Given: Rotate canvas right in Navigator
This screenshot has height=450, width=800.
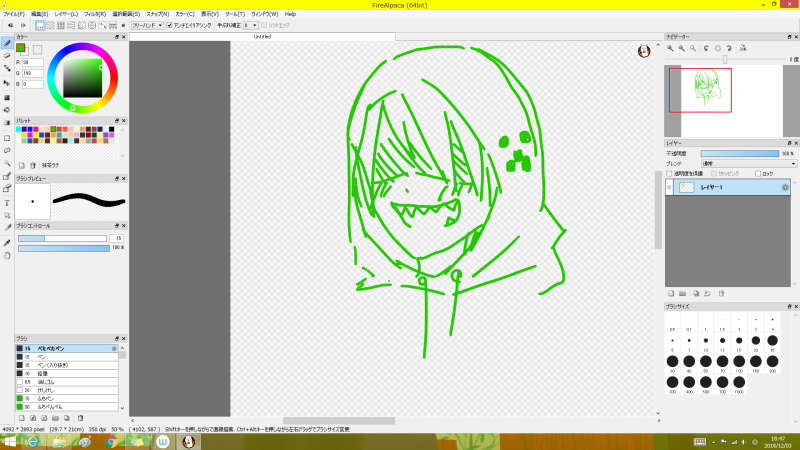Looking at the screenshot, I should [x=729, y=48].
